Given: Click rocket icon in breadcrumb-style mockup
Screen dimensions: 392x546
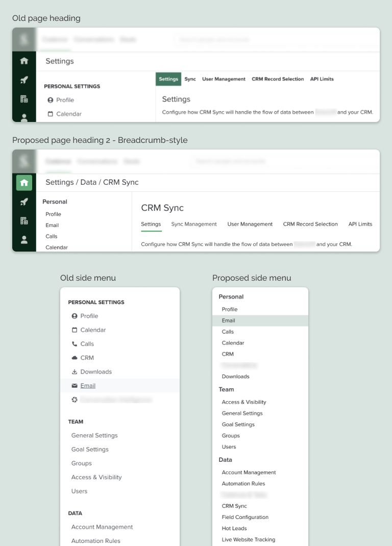Looking at the screenshot, I should coord(24,202).
